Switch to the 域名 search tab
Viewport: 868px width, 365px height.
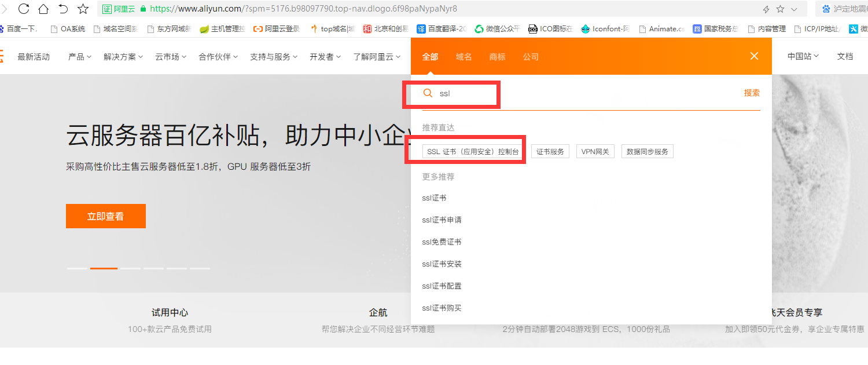464,57
